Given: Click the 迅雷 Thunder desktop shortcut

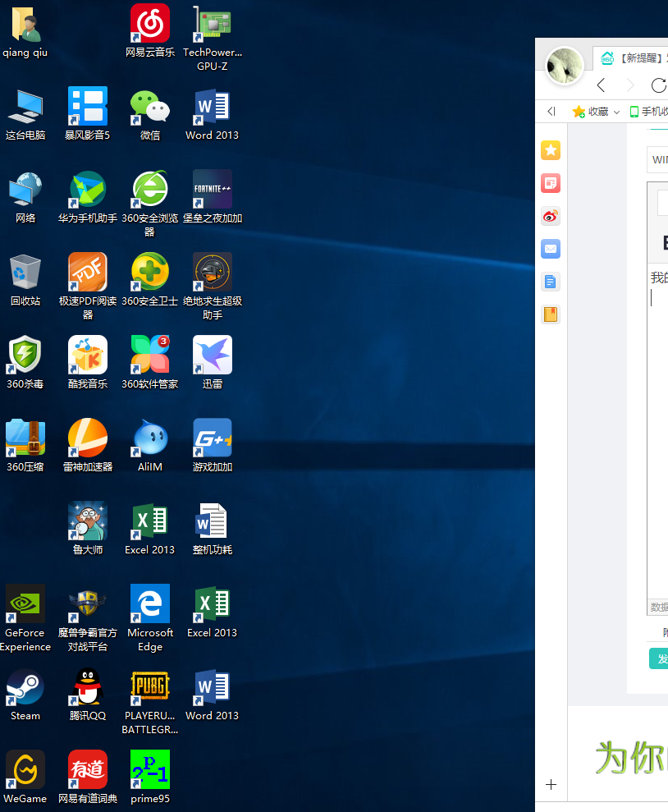Looking at the screenshot, I should click(213, 356).
